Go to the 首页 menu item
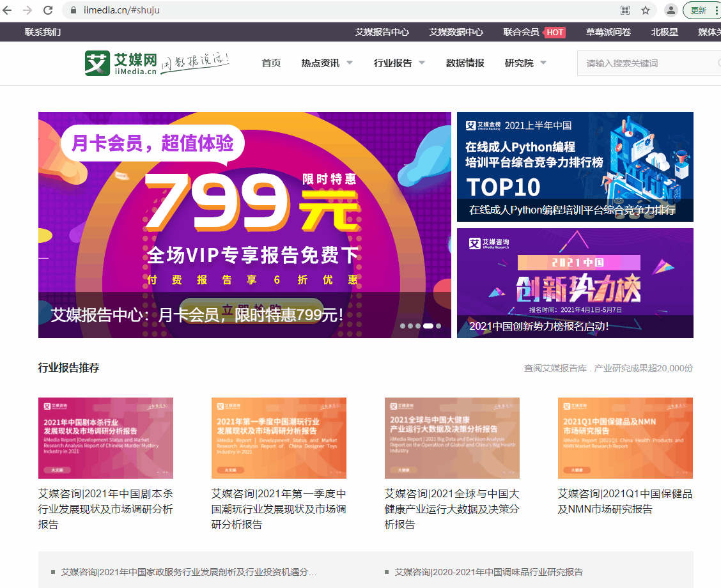 coord(271,63)
